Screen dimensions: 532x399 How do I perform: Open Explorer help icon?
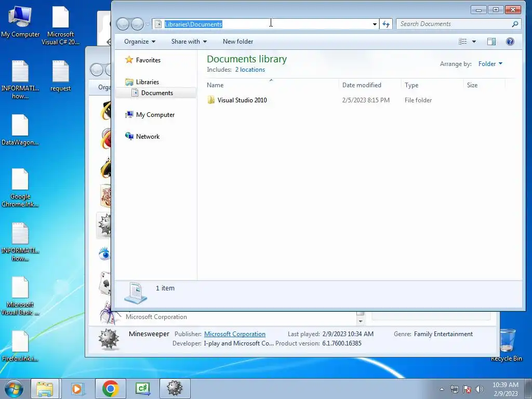click(510, 42)
